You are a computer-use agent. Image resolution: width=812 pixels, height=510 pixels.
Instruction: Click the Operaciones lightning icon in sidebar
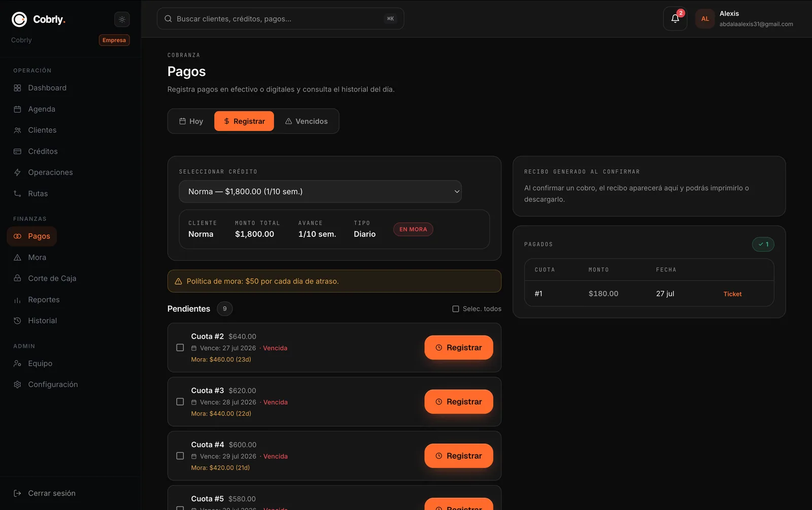(17, 173)
